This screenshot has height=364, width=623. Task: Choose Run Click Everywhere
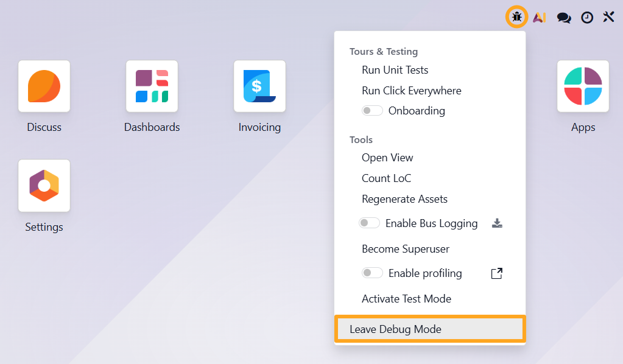click(x=412, y=91)
